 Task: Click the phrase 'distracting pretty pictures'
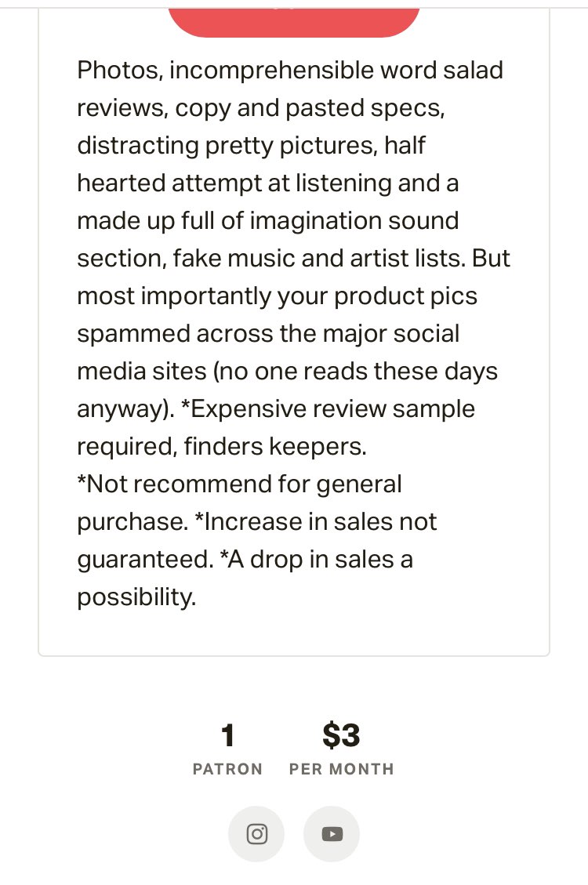227,146
